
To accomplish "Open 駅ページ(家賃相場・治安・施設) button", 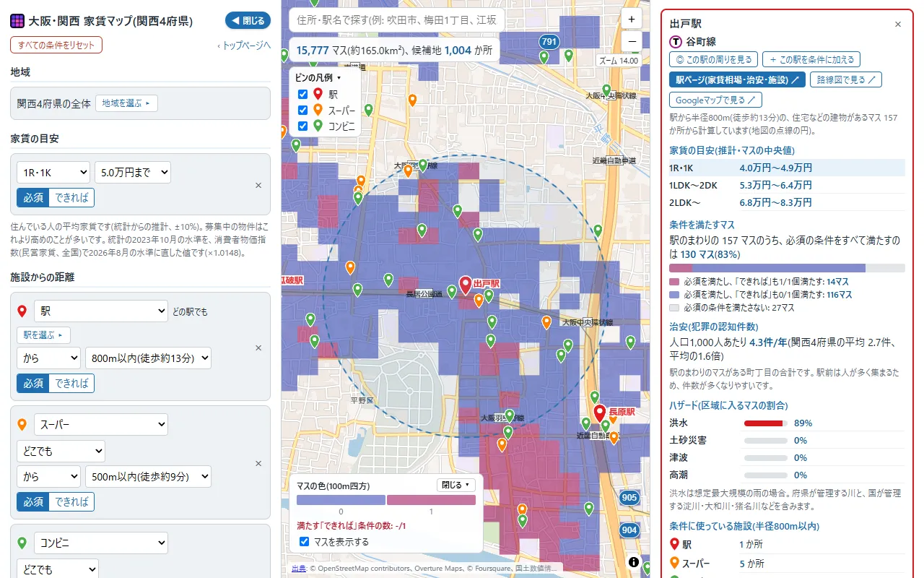I will point(737,79).
